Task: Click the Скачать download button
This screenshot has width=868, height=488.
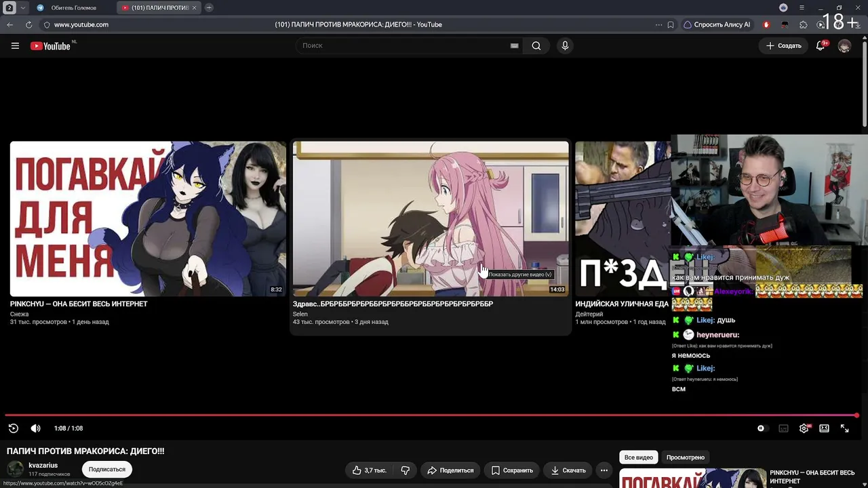Action: [568, 470]
